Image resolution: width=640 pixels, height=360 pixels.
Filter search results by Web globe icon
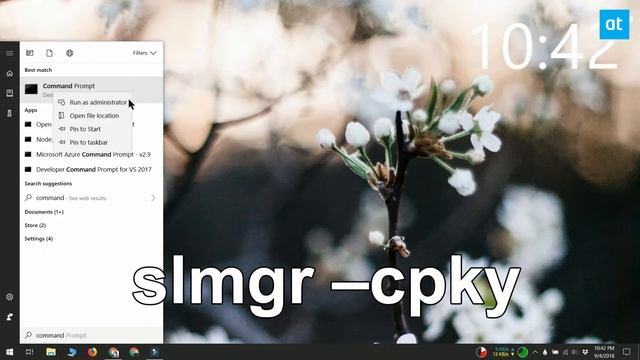69,53
